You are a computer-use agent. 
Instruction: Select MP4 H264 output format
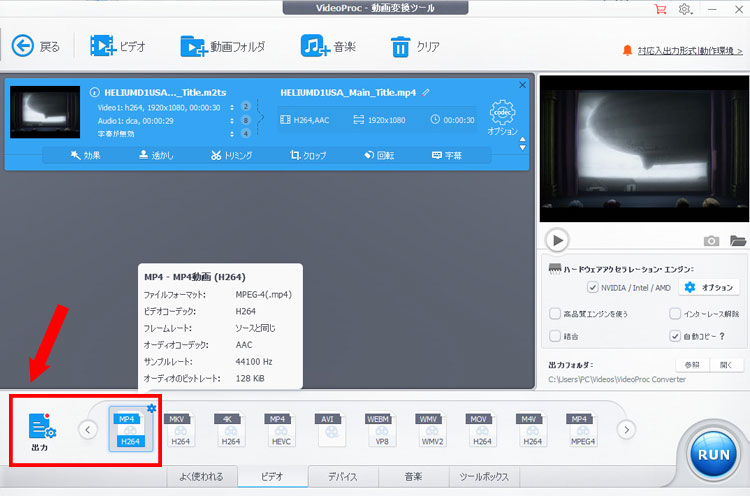(x=130, y=430)
